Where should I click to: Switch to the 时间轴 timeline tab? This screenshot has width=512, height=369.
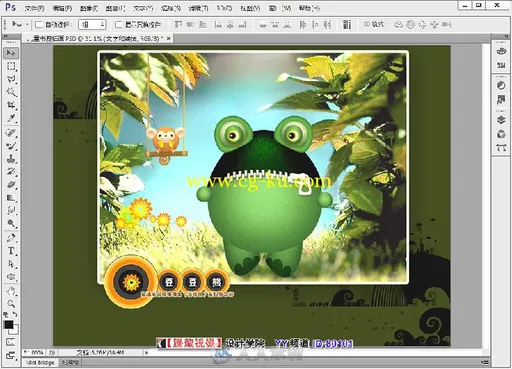(71, 362)
